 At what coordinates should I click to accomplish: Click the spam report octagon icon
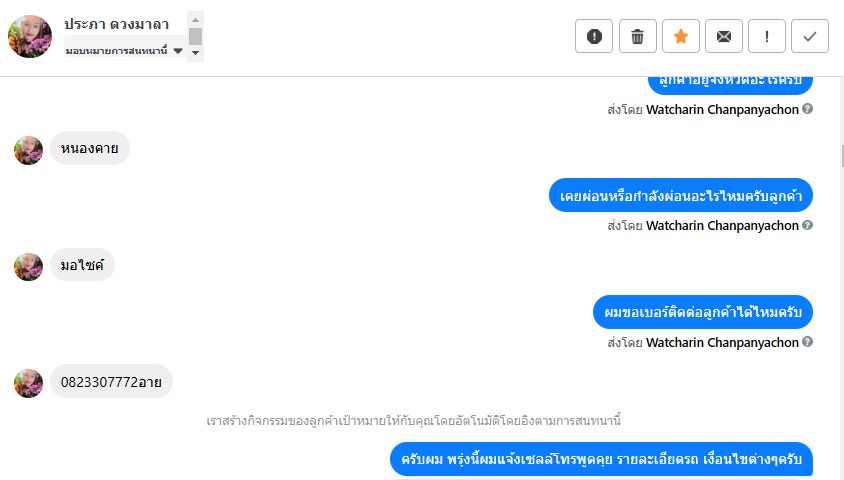(x=594, y=36)
